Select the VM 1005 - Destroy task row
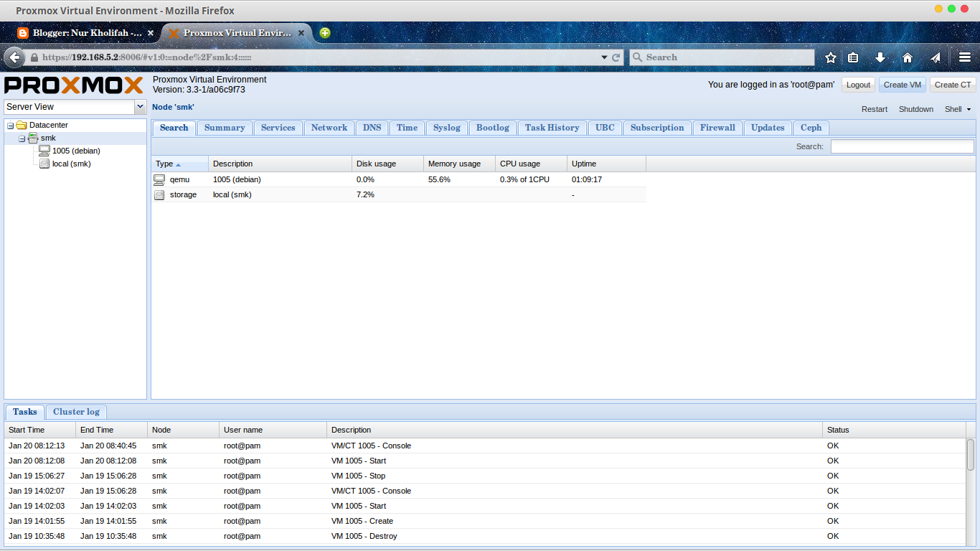Viewport: 980px width, 551px height. 485,536
